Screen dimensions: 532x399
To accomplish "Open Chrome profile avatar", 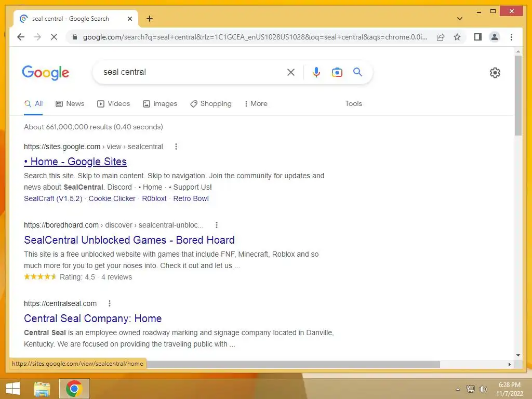I will pyautogui.click(x=495, y=37).
